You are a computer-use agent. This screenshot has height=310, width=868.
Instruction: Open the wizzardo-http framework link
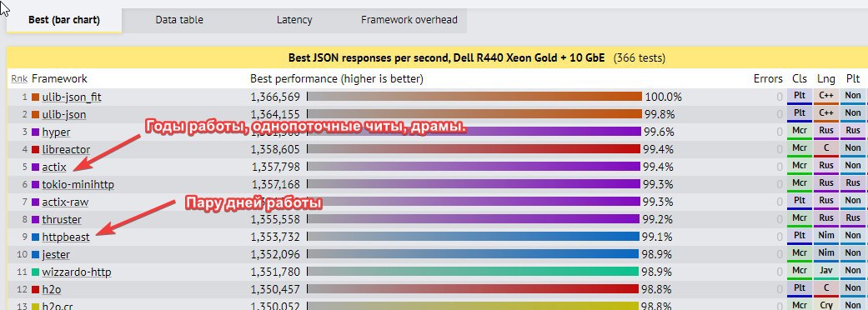coord(77,272)
